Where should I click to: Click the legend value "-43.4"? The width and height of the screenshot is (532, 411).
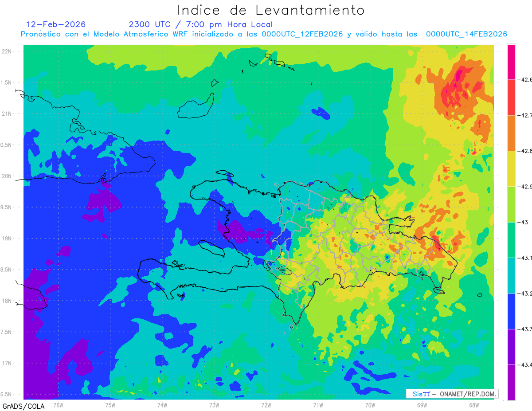point(525,364)
